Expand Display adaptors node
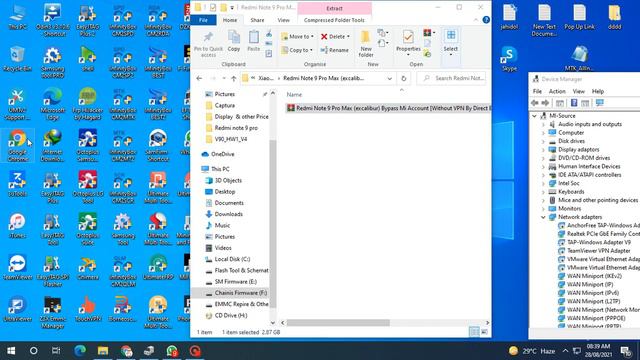The width and height of the screenshot is (640, 360). click(543, 150)
